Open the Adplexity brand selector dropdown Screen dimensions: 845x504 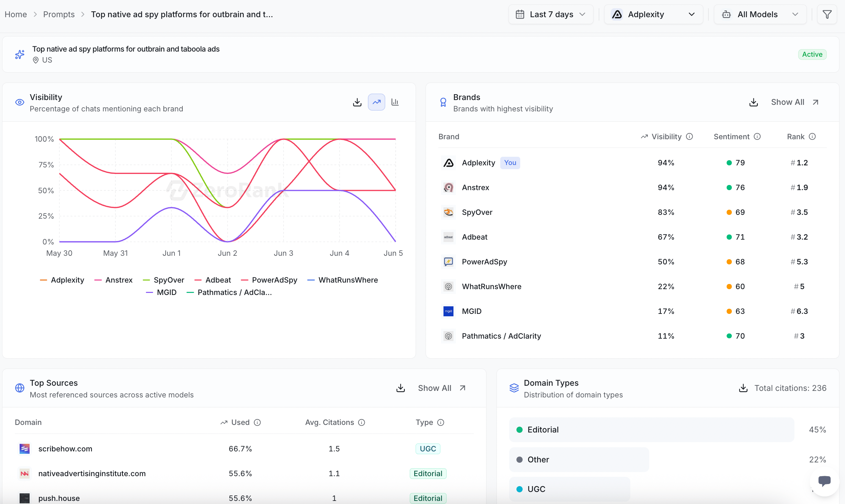pos(653,14)
